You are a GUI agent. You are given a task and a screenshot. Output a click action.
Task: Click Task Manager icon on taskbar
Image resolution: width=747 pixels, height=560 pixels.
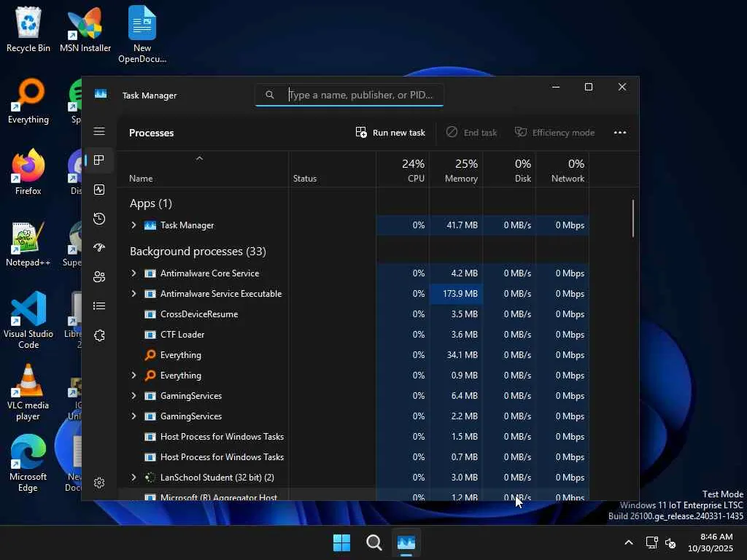coord(406,542)
